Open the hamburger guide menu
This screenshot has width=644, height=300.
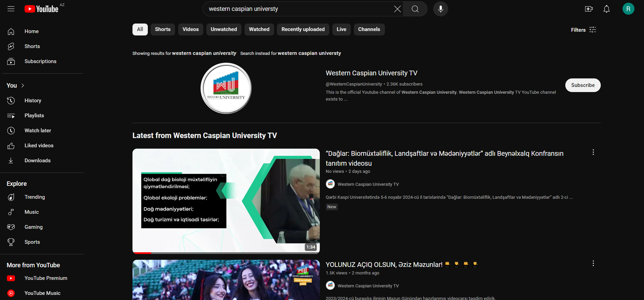[11, 9]
